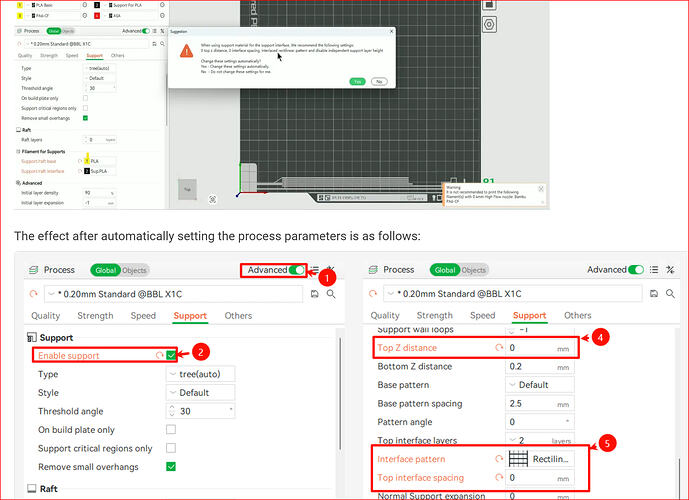Image resolution: width=689 pixels, height=500 pixels.
Task: Click the Process icon in the Enable support panel
Action: 33,270
